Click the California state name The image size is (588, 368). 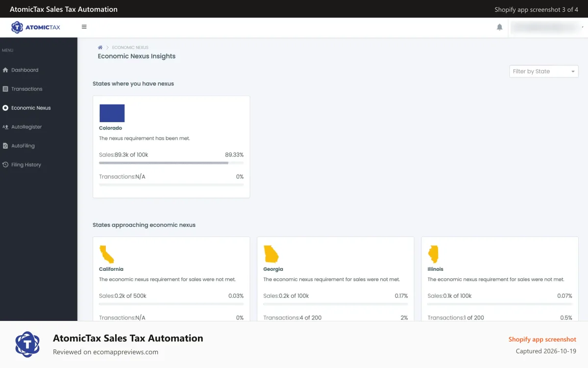[111, 269]
